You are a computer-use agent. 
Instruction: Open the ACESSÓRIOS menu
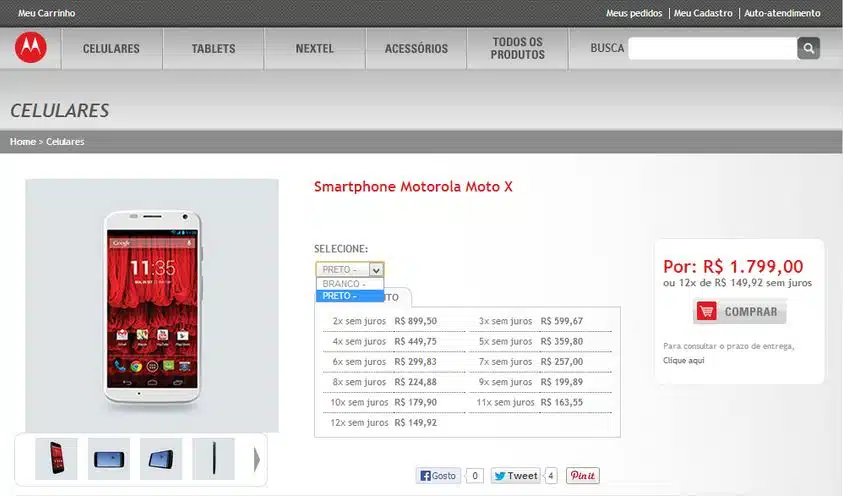click(416, 48)
